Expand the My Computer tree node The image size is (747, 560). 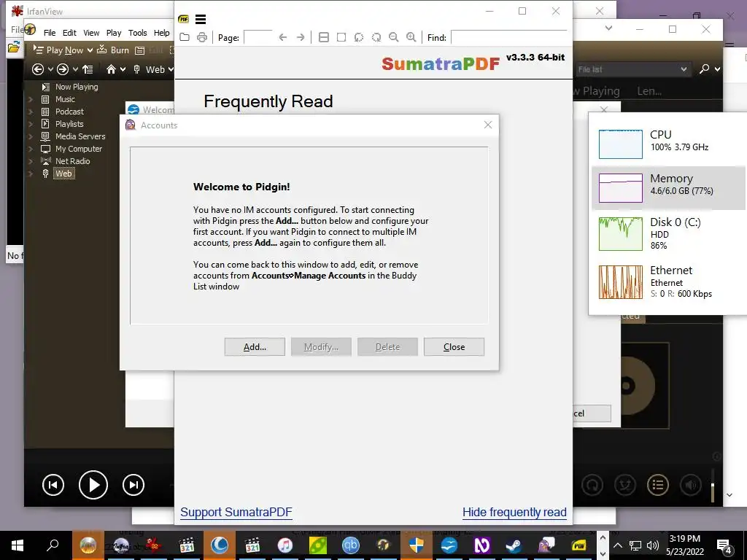pyautogui.click(x=31, y=149)
